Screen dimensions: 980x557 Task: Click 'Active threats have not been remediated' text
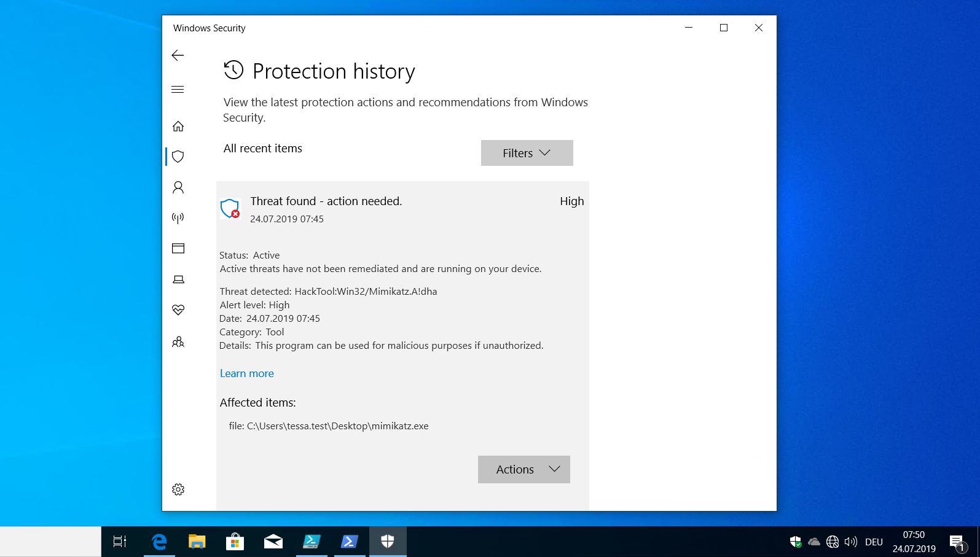pos(381,269)
